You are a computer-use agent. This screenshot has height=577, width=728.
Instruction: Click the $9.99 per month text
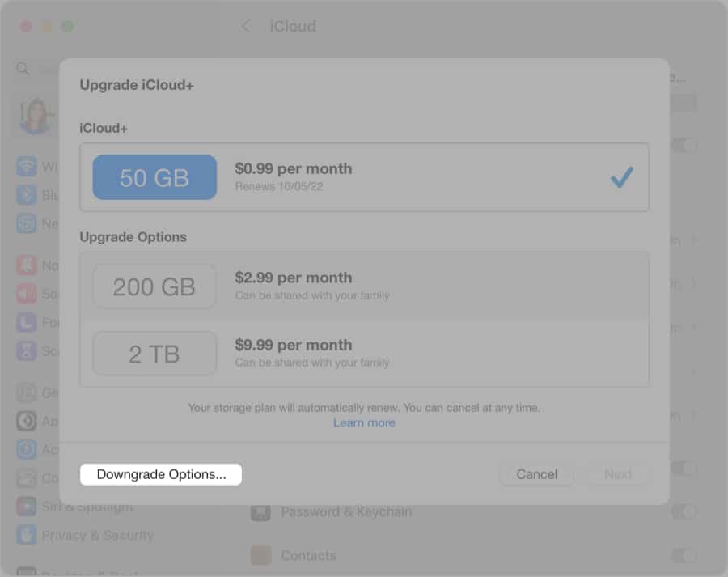(x=294, y=346)
